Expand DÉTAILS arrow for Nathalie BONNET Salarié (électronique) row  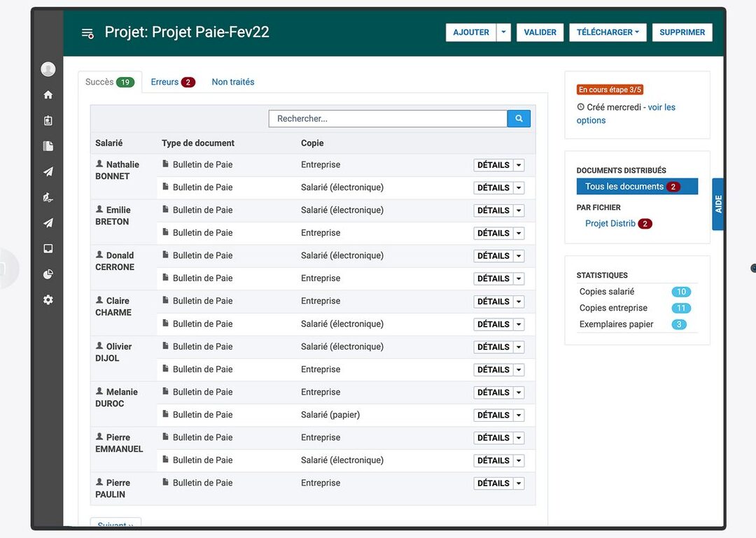(519, 188)
